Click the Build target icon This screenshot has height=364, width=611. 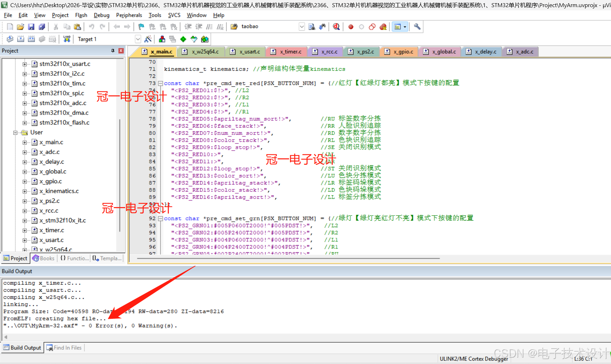click(x=21, y=39)
